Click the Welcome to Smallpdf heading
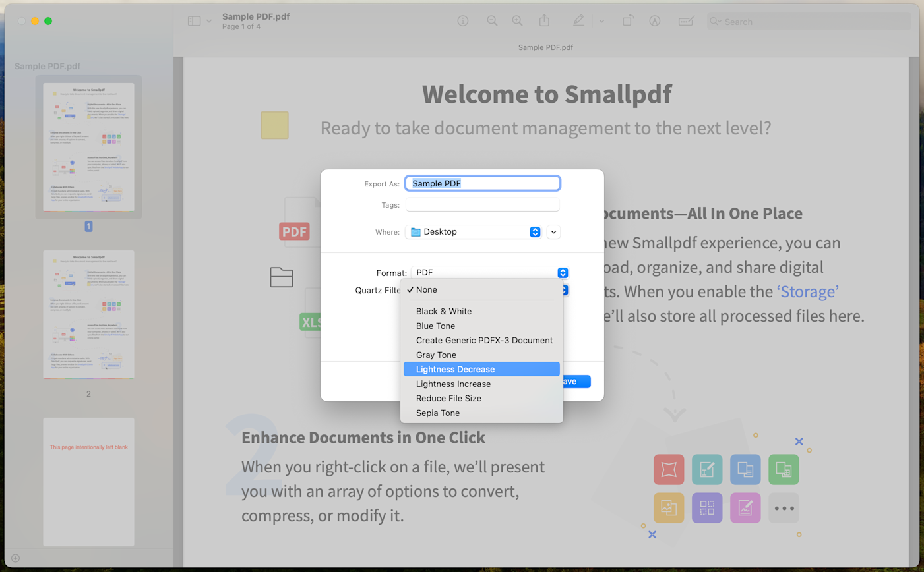 coord(547,94)
